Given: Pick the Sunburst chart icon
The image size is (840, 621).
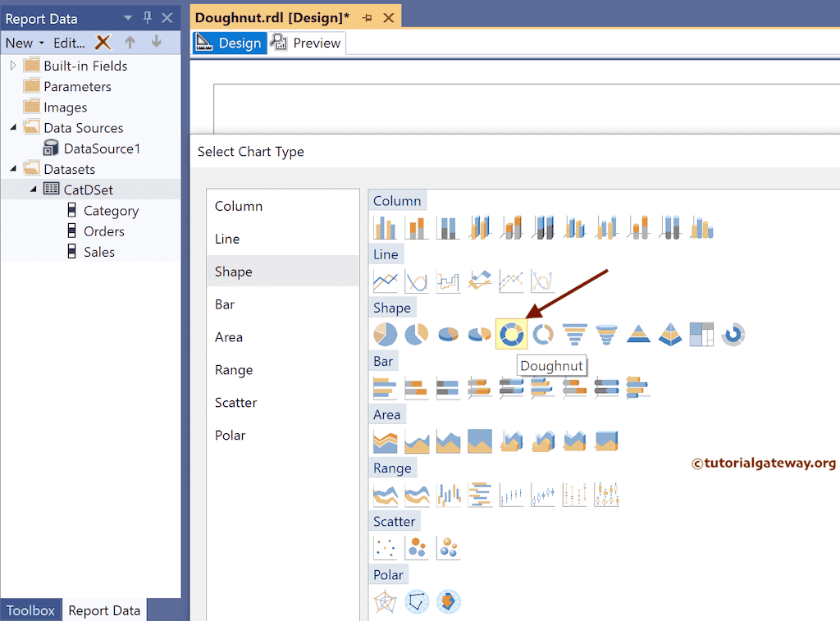Looking at the screenshot, I should 733,335.
